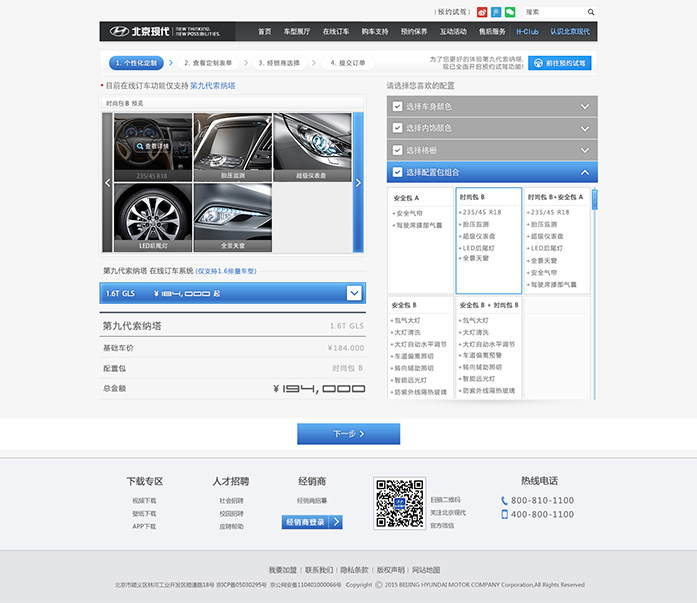Open the Weibo social icon
This screenshot has height=603, width=697.
[x=482, y=12]
